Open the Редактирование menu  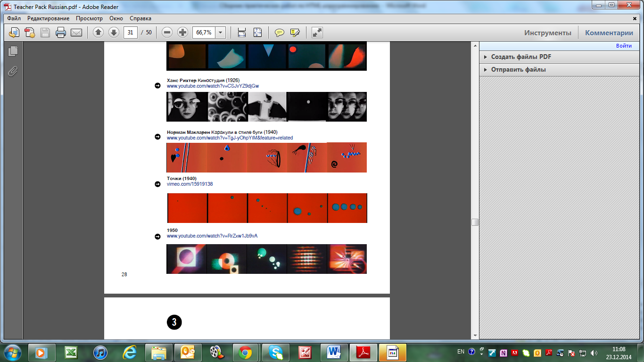(48, 18)
